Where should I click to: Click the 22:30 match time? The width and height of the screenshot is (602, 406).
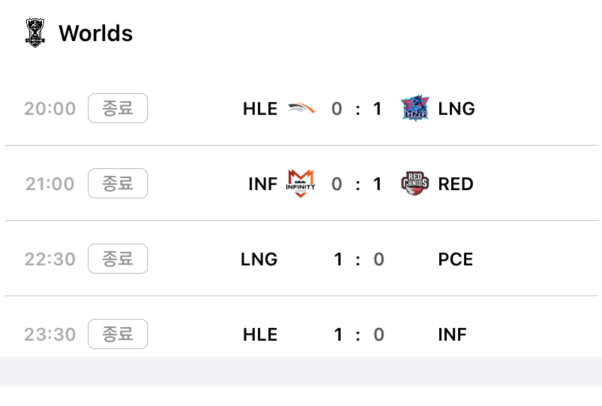[x=50, y=260]
